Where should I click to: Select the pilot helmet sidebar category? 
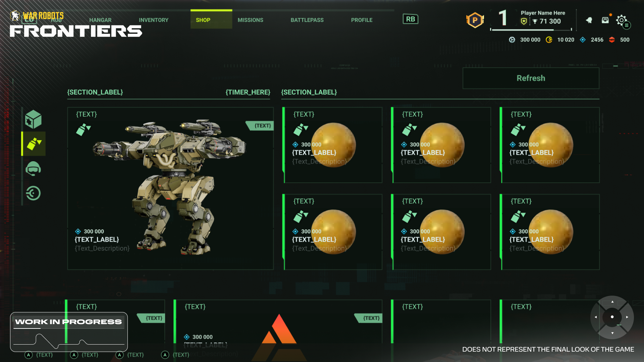(33, 169)
